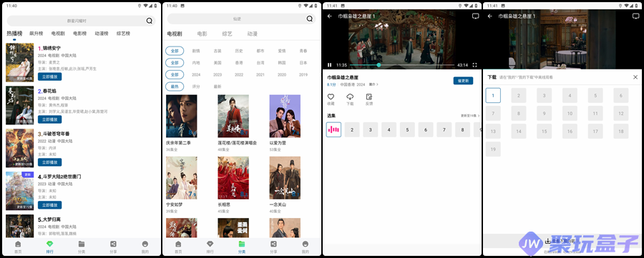Tap 立即播放 under 锦绣安宁
644x258 pixels.
(49, 76)
